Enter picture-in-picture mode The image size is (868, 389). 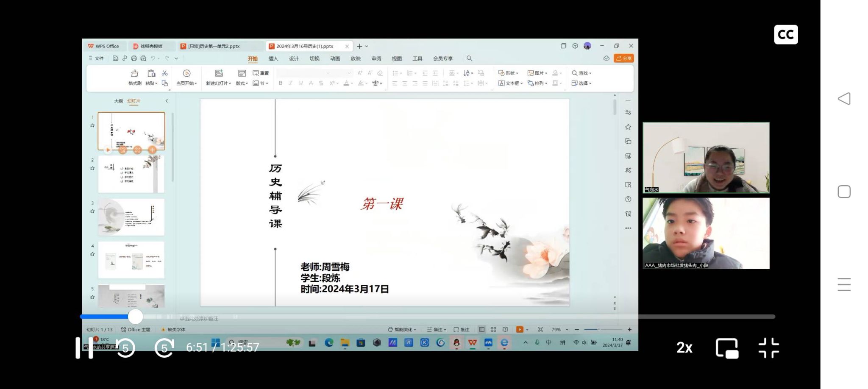(727, 348)
